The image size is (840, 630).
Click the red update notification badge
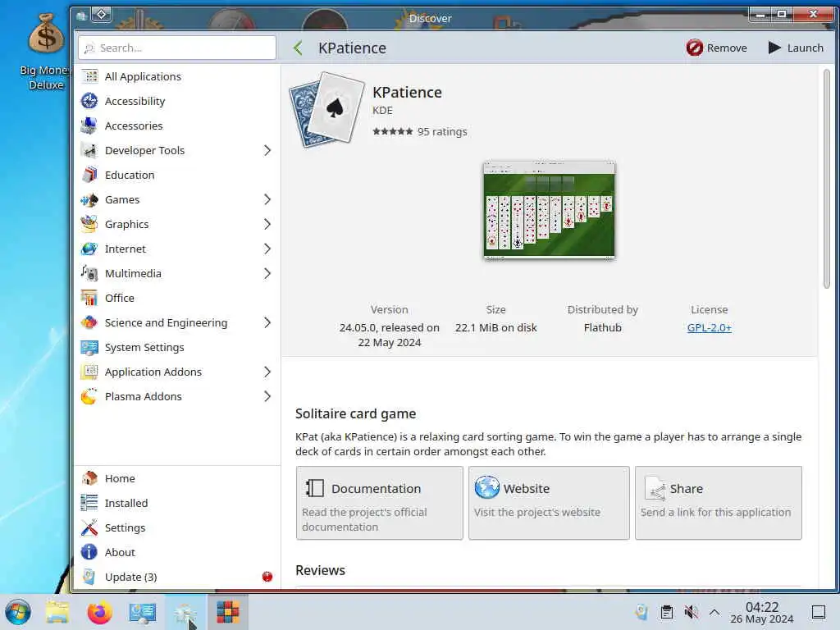click(x=267, y=577)
